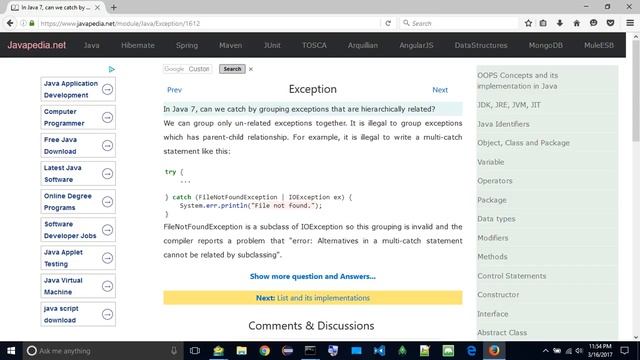Go to the Javapedia.net home logo
640x360 pixels.
coord(36,45)
